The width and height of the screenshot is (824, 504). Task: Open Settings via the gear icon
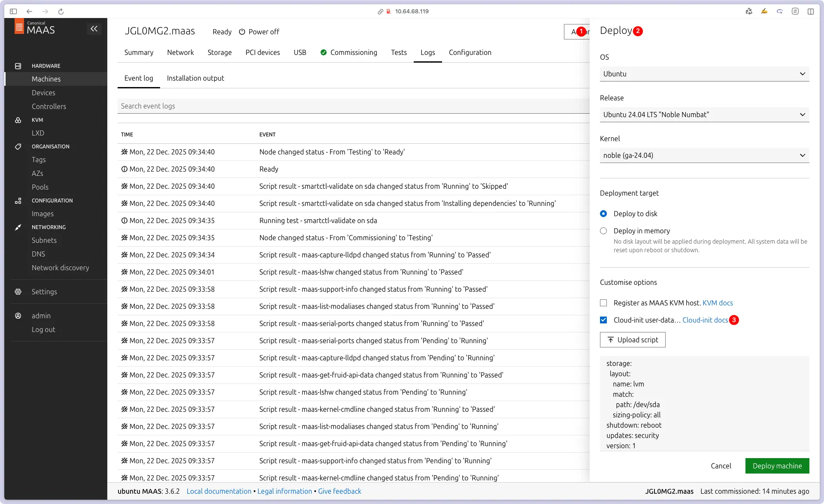coord(18,292)
